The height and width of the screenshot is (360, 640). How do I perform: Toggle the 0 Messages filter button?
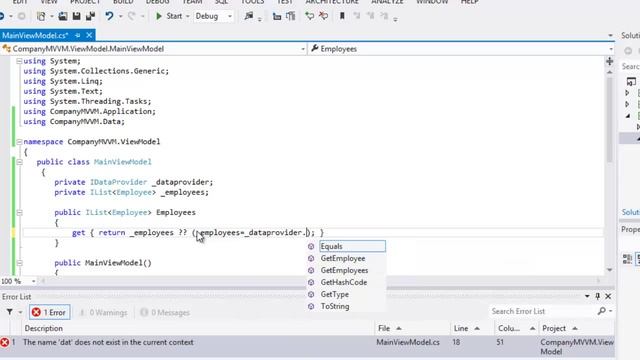(165, 312)
